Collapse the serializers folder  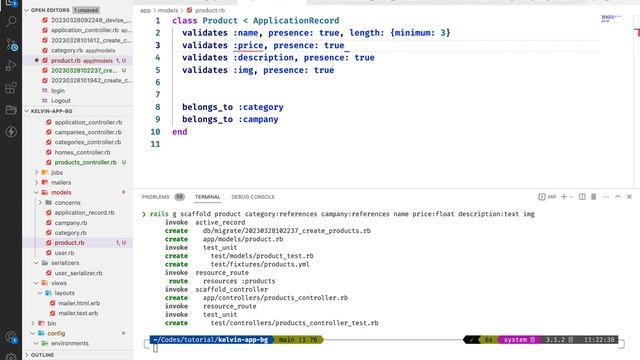tap(36, 263)
